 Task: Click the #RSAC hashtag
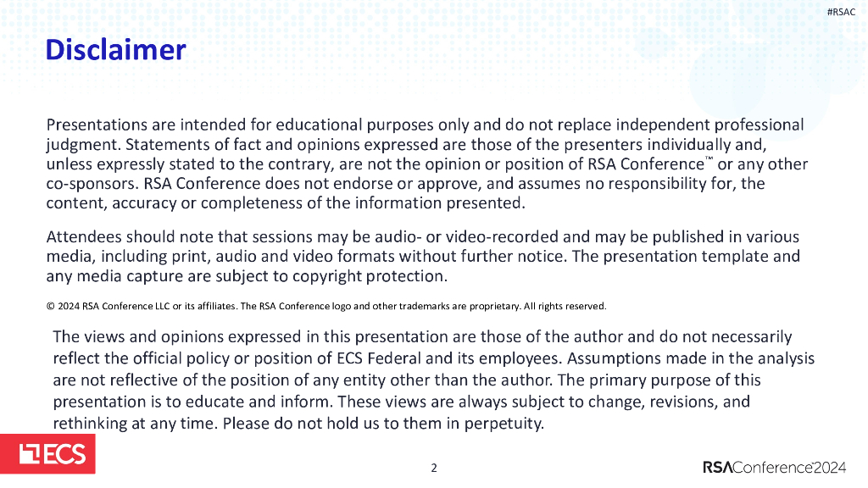pos(841,11)
